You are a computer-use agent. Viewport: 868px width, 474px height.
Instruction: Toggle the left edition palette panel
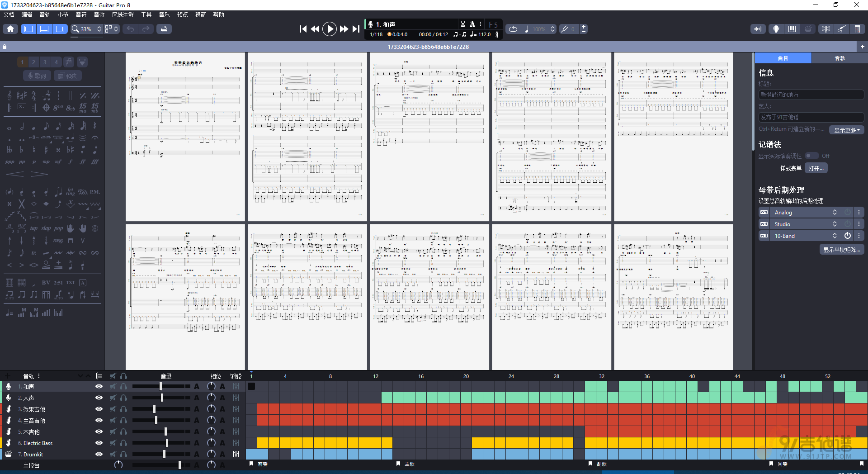coord(28,29)
